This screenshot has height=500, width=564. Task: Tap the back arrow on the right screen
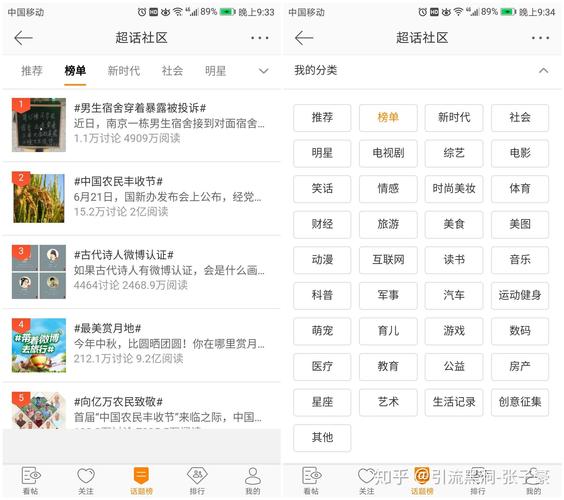click(304, 38)
